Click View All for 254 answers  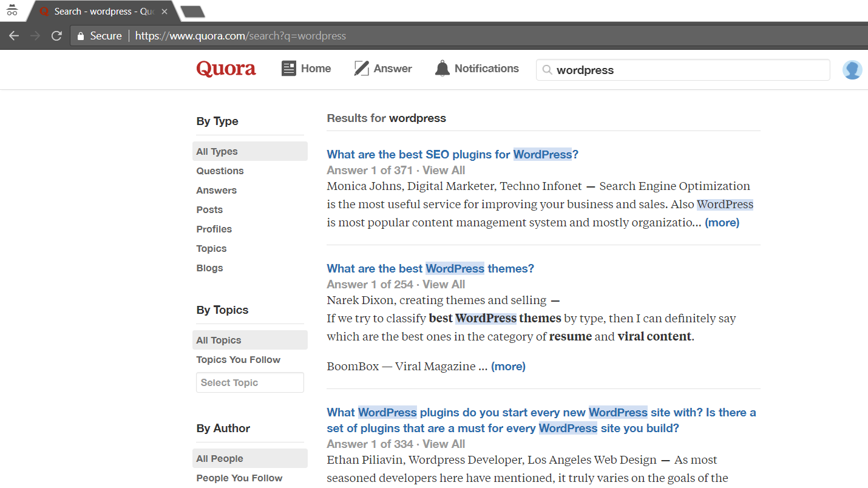coord(444,284)
